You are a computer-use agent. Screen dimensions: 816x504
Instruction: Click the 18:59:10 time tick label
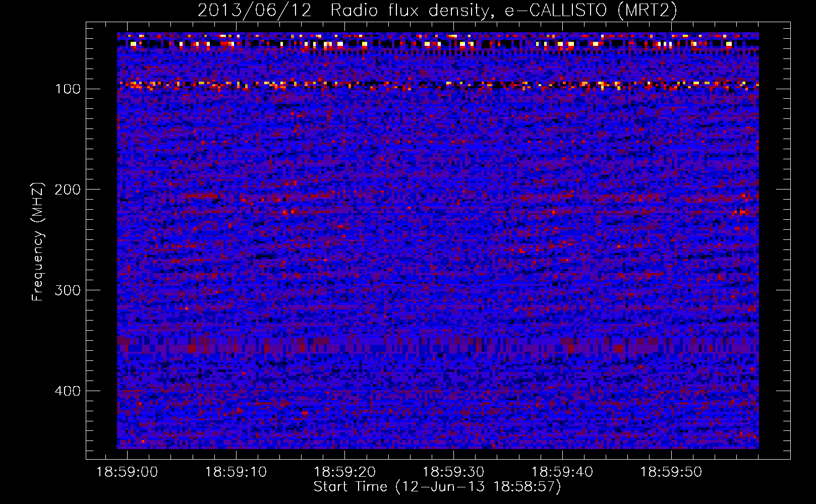[236, 472]
